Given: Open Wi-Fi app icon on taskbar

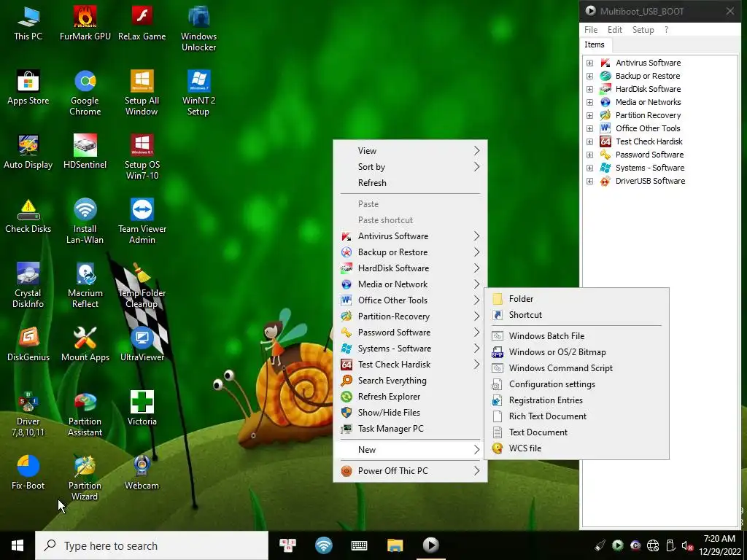Looking at the screenshot, I should [323, 545].
